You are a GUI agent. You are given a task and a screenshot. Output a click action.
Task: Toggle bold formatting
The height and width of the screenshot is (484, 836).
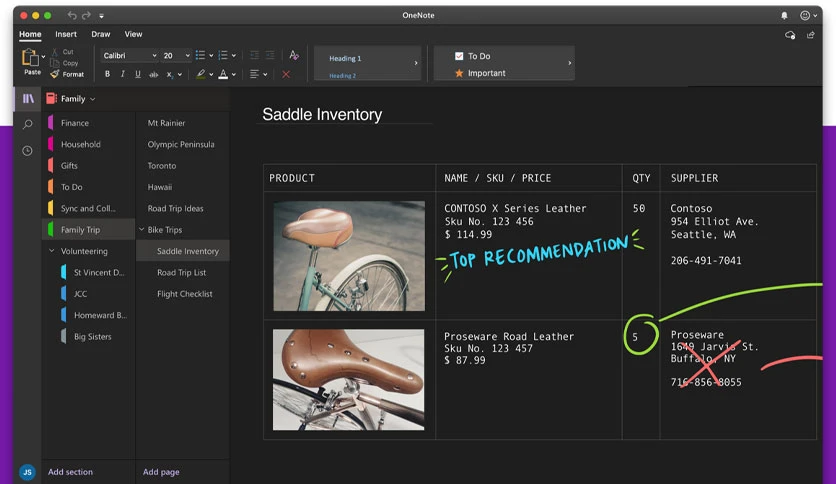107,74
